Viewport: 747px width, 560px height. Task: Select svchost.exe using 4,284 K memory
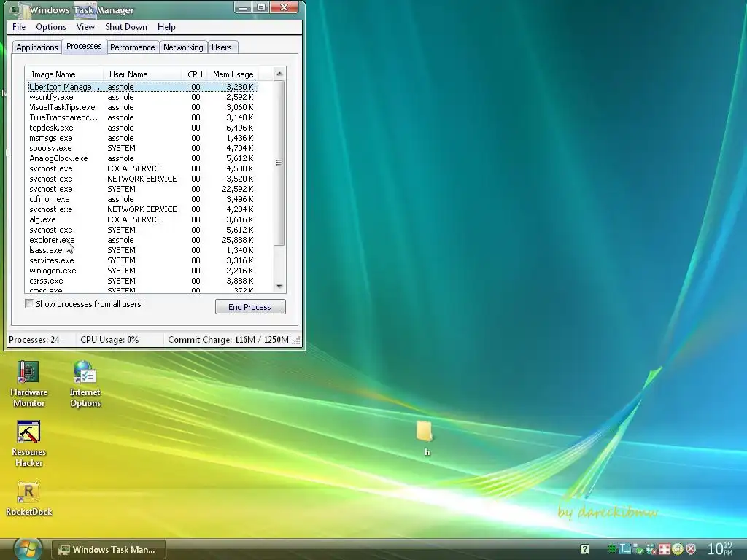pos(143,209)
